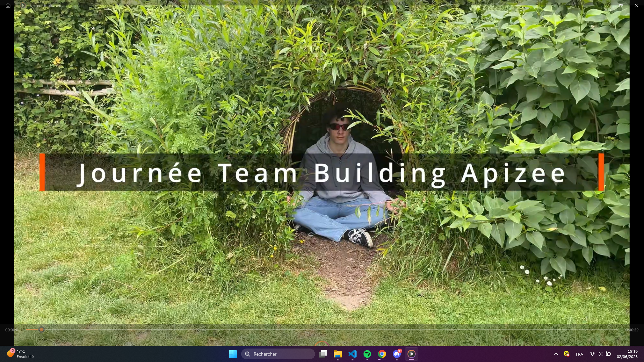Open the FRA language switcher
This screenshot has height=362, width=644.
pyautogui.click(x=579, y=354)
